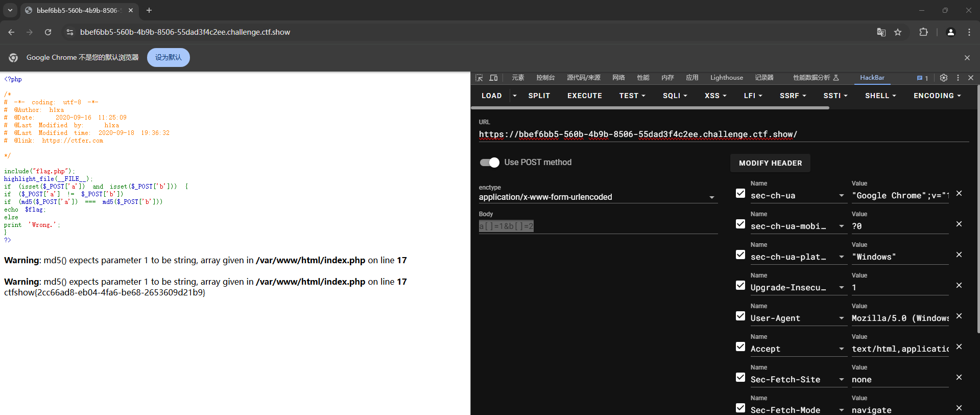The height and width of the screenshot is (415, 980).
Task: Remove the Accept header row
Action: 959,347
